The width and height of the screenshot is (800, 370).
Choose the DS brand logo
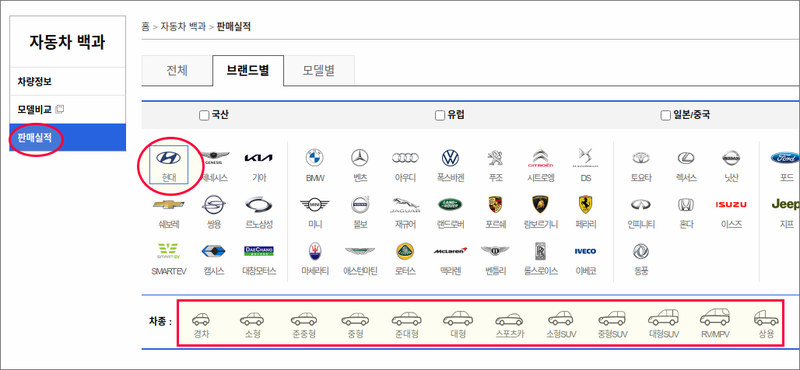click(x=585, y=158)
